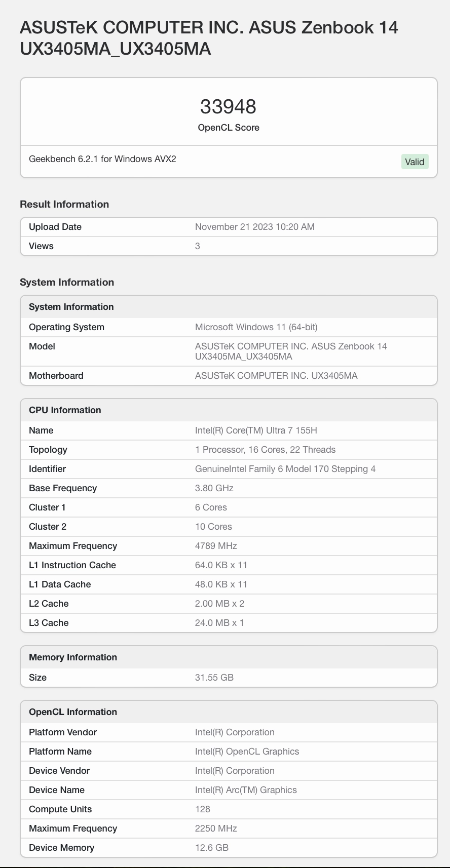Click the "Device Memory" label
This screenshot has height=868, width=450.
point(61,848)
